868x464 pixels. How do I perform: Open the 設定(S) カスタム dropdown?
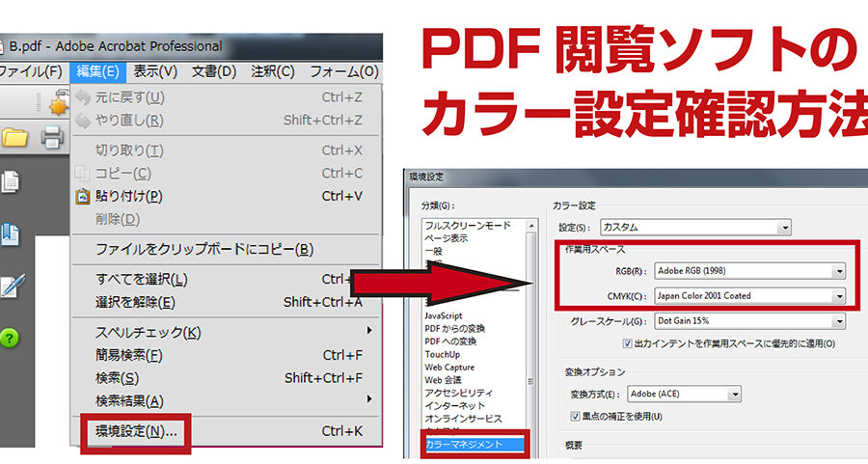[695, 227]
